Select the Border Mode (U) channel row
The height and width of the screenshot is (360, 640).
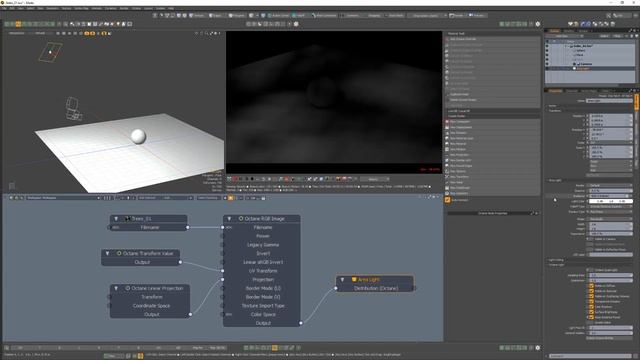(263, 288)
